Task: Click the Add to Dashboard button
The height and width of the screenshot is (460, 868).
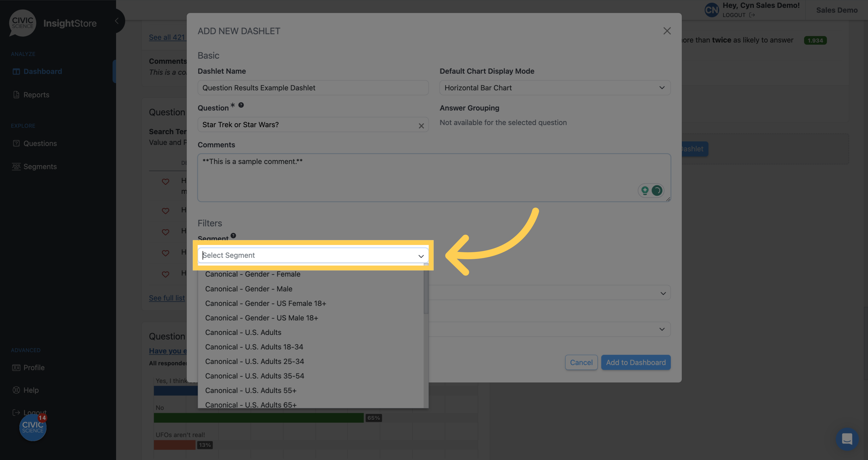Action: [636, 362]
